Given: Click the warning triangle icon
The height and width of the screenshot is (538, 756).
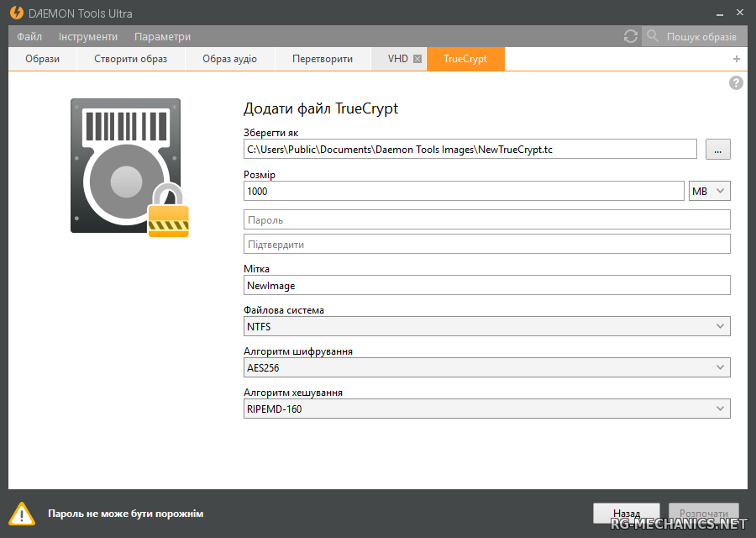Looking at the screenshot, I should pyautogui.click(x=22, y=513).
